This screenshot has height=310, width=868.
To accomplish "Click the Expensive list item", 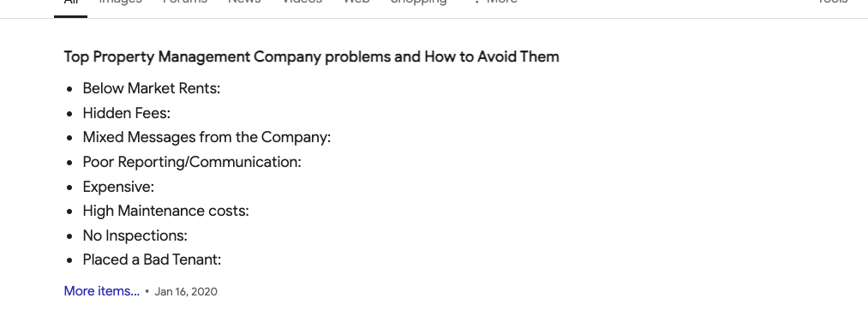I will pyautogui.click(x=118, y=187).
